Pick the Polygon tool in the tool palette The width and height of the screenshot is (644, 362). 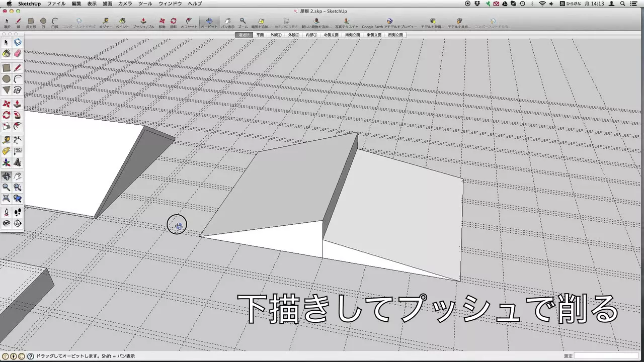(7, 90)
